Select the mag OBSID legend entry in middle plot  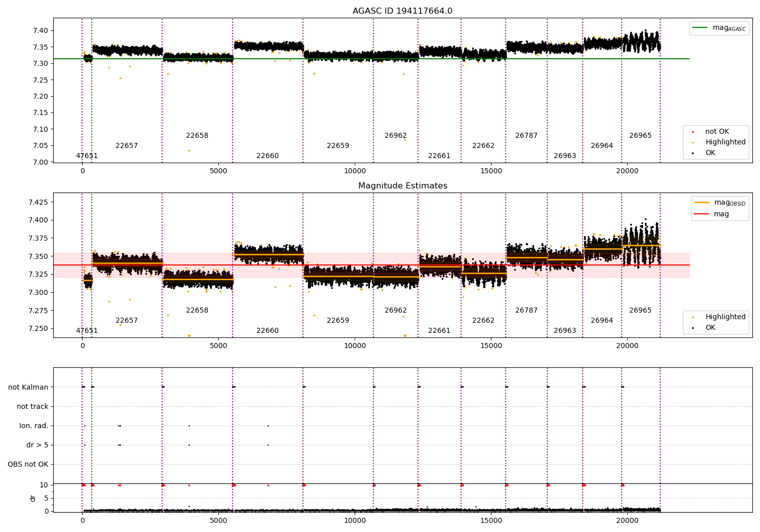(x=720, y=203)
